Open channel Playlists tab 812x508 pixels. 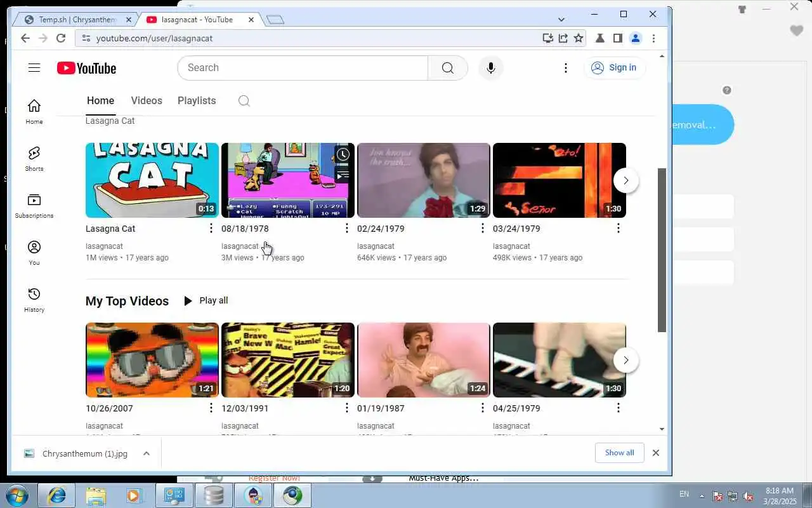(197, 101)
